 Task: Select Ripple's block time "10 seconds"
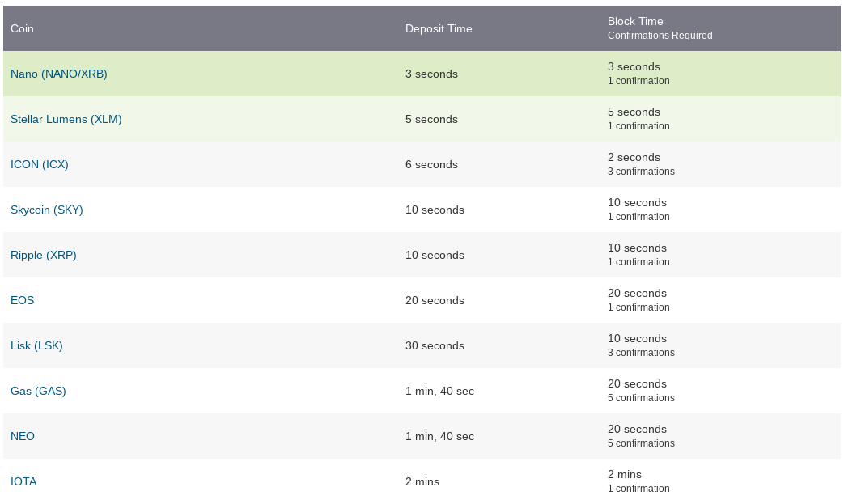(638, 248)
